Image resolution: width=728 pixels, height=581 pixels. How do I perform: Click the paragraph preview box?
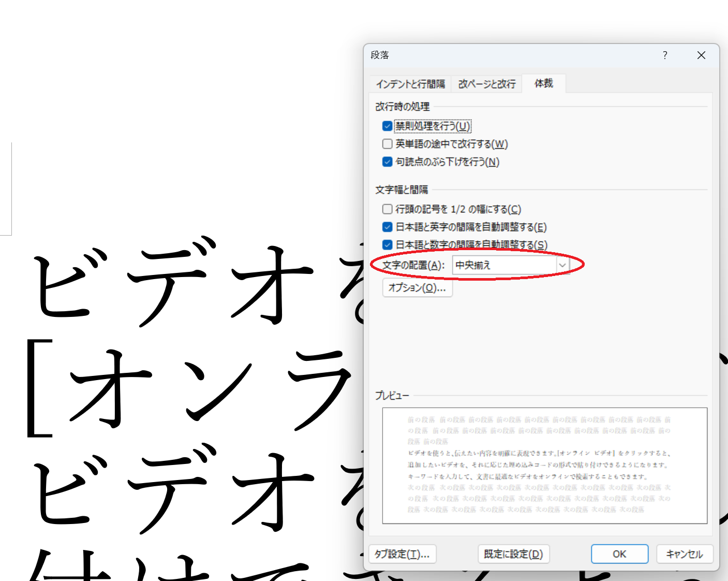[x=545, y=466]
